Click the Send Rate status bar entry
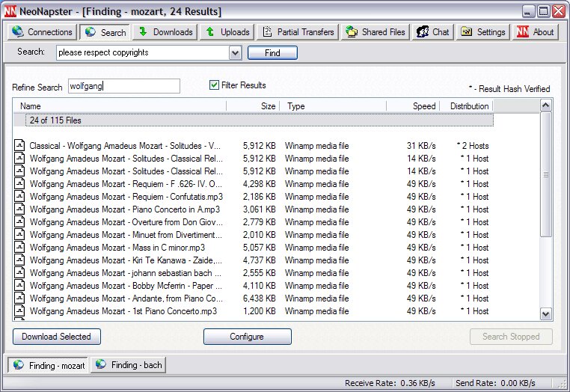The width and height of the screenshot is (570, 392). [495, 383]
